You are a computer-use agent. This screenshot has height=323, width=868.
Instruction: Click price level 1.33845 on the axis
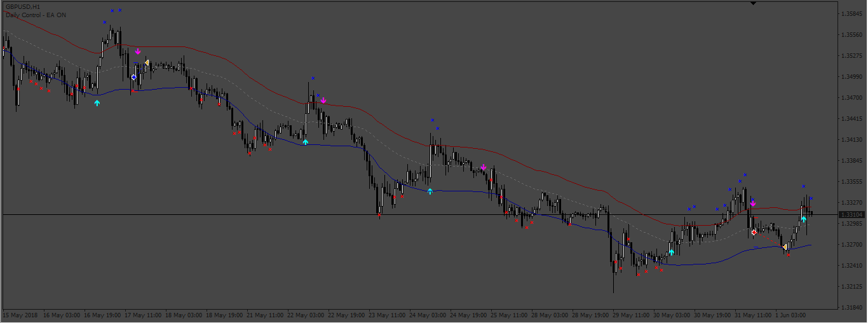coord(851,160)
